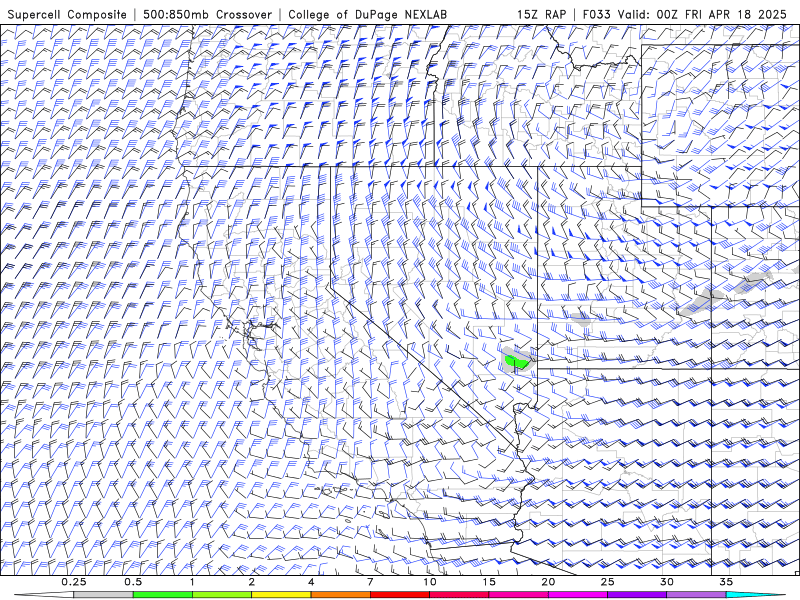Select the violet 25–30 color bar segment
Image resolution: width=800 pixels, height=600 pixels.
click(x=637, y=595)
